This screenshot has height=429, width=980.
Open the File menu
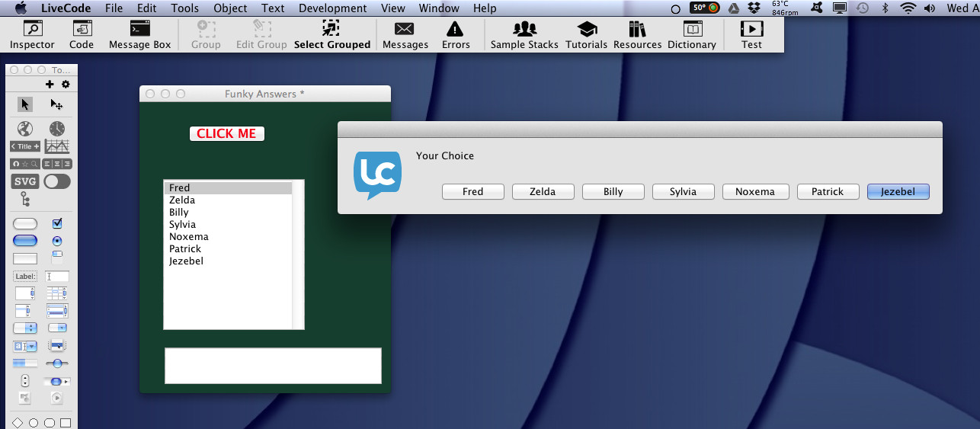[114, 8]
